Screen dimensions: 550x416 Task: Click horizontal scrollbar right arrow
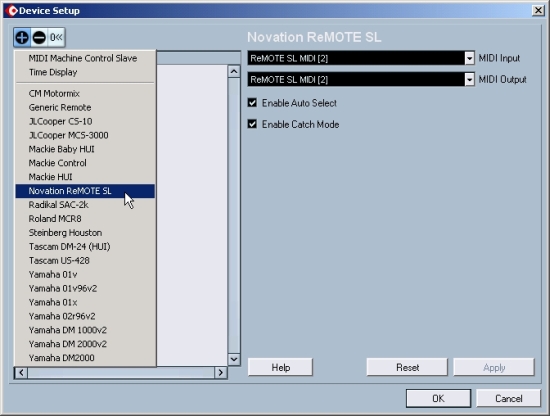[221, 373]
